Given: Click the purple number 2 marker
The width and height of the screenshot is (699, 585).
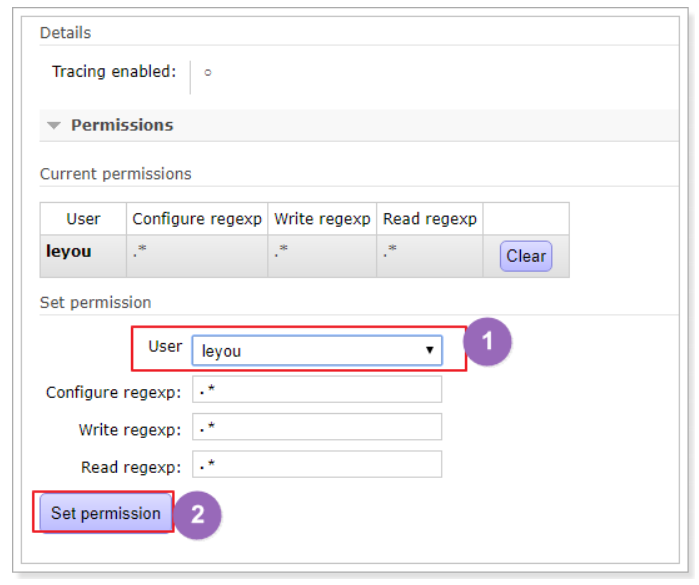Looking at the screenshot, I should 197,514.
